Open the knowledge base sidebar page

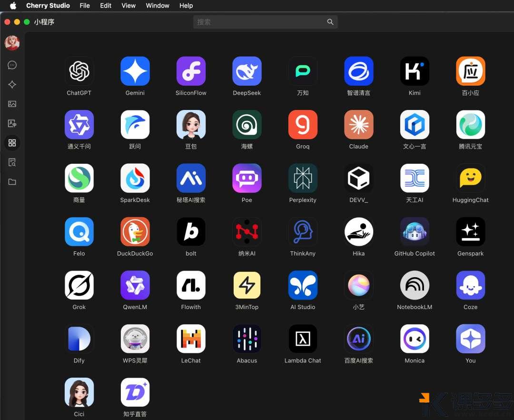pos(12,162)
